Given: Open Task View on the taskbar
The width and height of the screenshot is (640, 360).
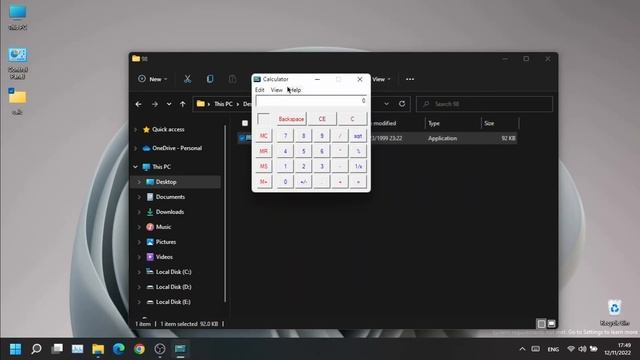Looking at the screenshot, I should [x=57, y=349].
